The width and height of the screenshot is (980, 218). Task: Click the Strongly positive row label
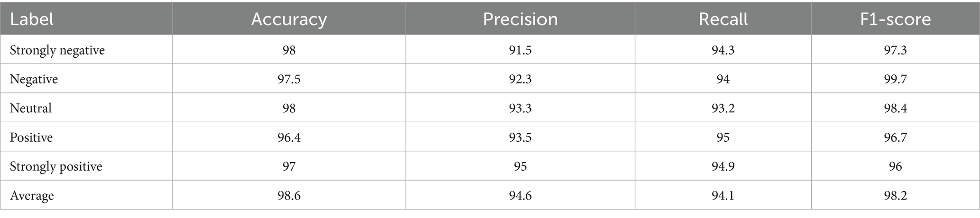coord(56,166)
